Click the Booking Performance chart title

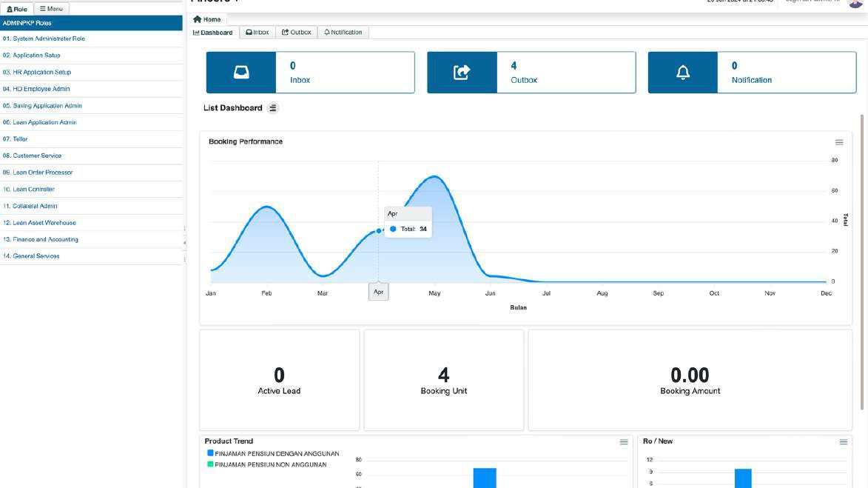pos(246,141)
